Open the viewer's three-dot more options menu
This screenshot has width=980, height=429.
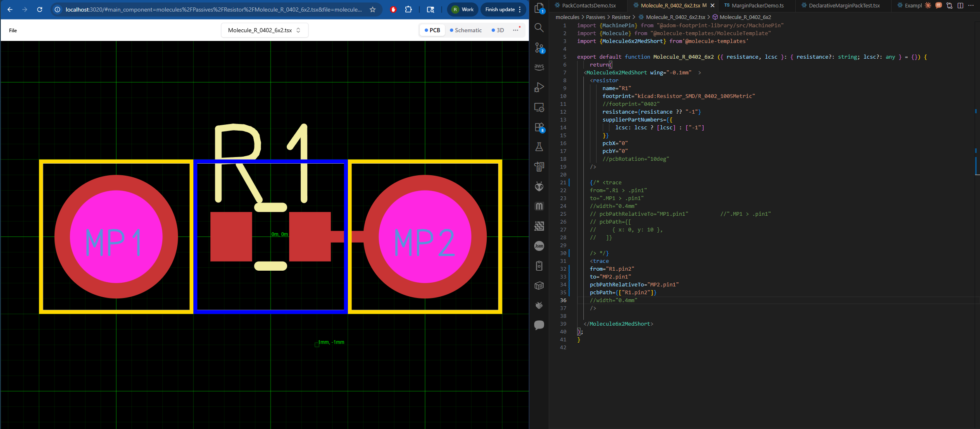tap(516, 30)
